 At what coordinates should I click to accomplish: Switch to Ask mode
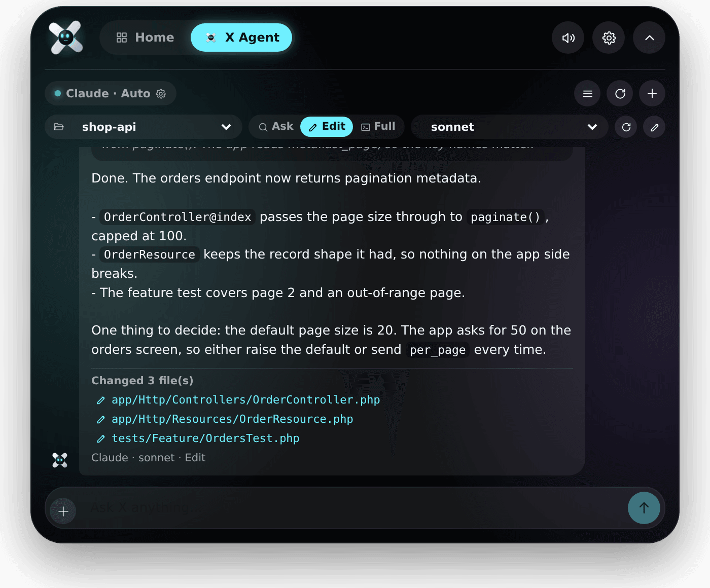coord(276,126)
